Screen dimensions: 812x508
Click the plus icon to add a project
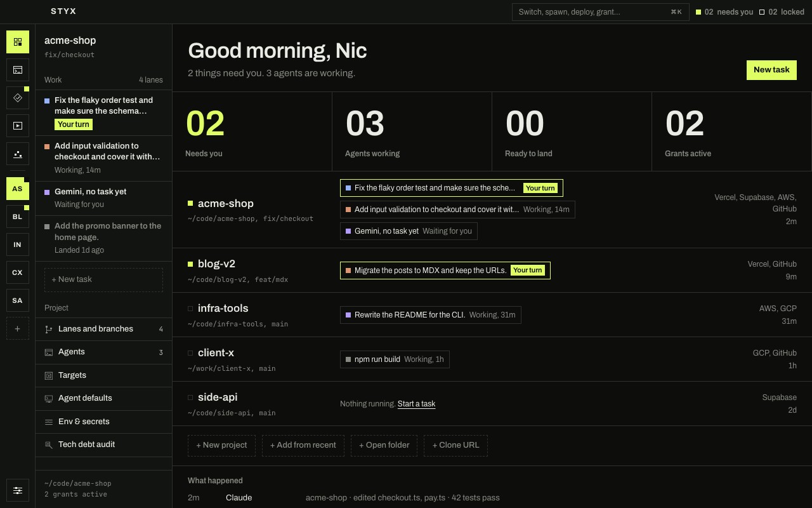pyautogui.click(x=18, y=328)
